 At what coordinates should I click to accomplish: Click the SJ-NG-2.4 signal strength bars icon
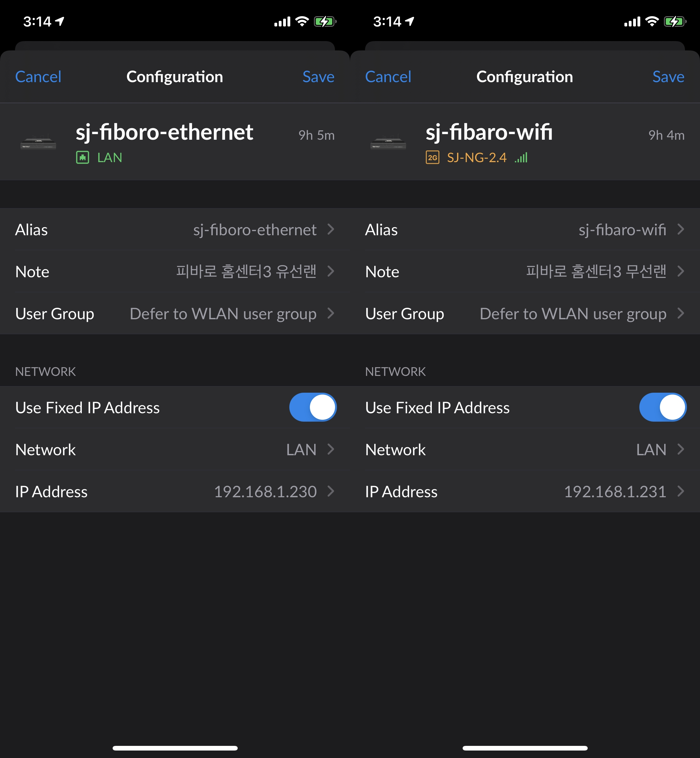[521, 157]
